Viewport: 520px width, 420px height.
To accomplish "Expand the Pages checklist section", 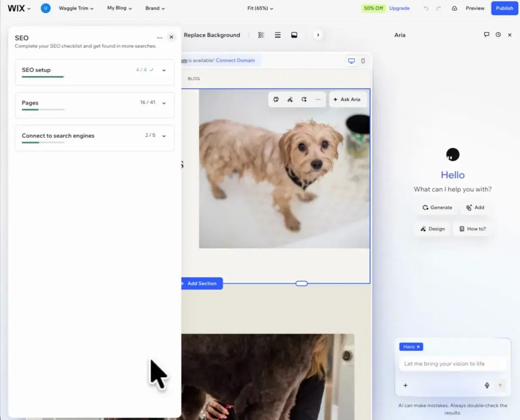I will [164, 103].
